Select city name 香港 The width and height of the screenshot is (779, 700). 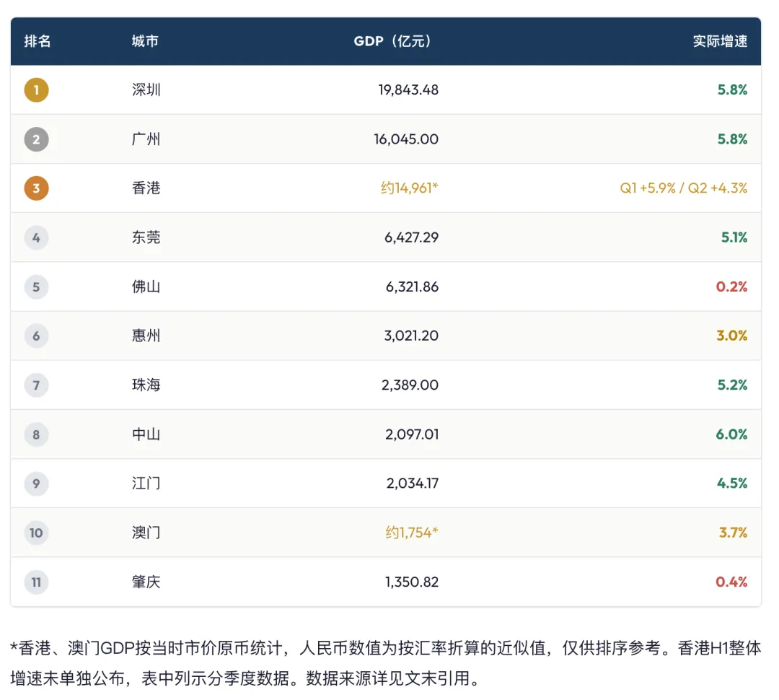pyautogui.click(x=146, y=188)
